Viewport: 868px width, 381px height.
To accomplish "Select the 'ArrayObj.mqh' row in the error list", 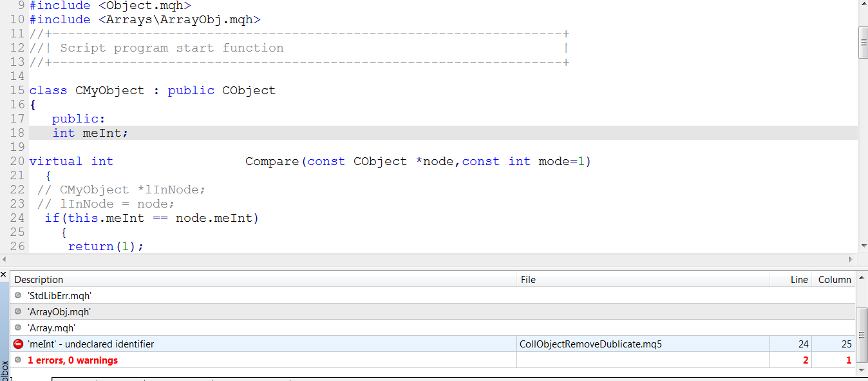I will (433, 312).
